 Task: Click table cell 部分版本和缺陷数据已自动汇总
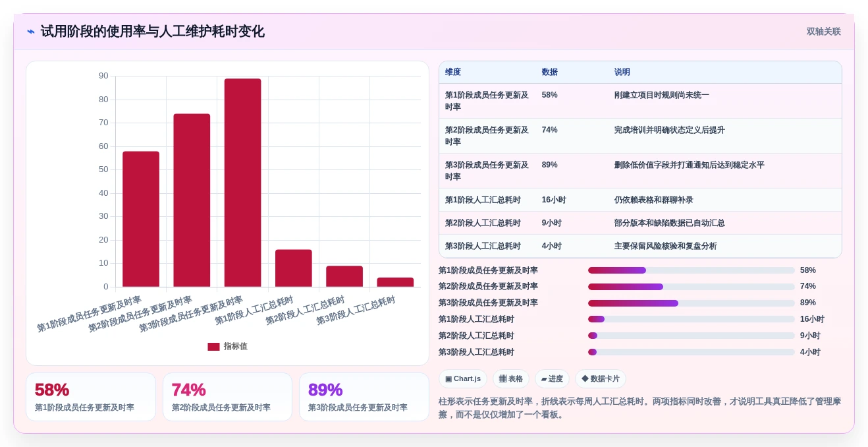coord(670,223)
